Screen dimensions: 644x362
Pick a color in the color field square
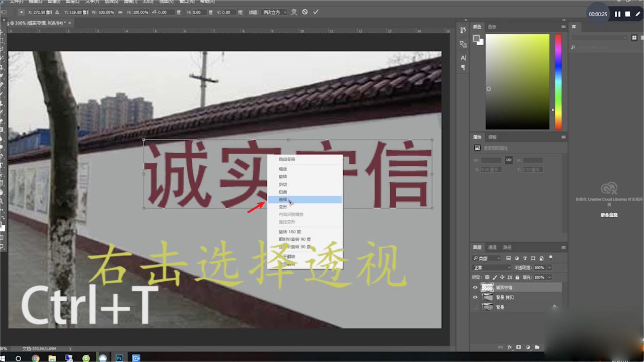click(517, 81)
